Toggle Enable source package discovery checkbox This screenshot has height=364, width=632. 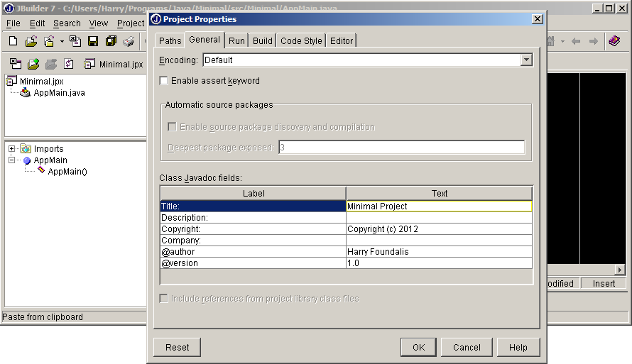(172, 127)
